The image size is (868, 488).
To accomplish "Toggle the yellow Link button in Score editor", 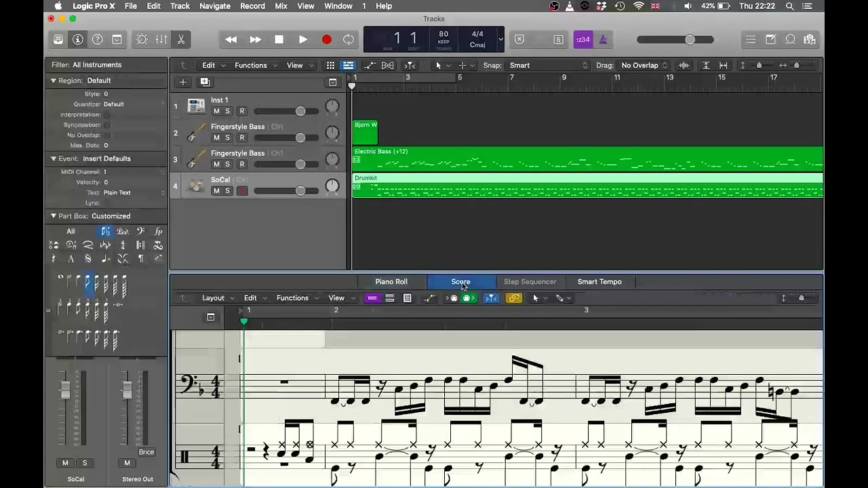I will pyautogui.click(x=514, y=298).
